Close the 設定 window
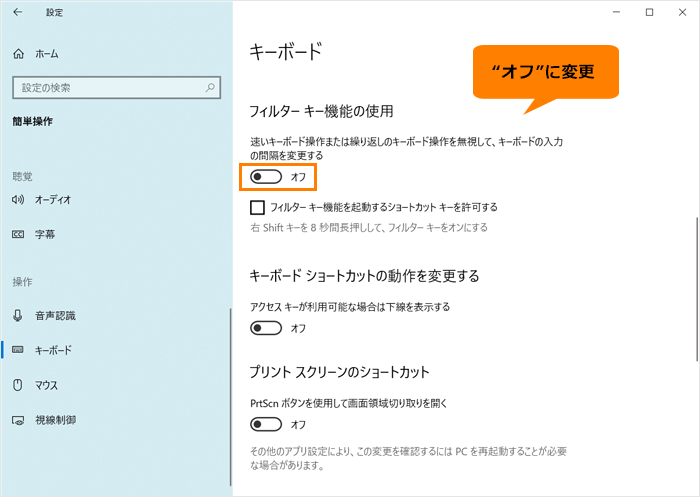The height and width of the screenshot is (497, 700). (x=682, y=12)
